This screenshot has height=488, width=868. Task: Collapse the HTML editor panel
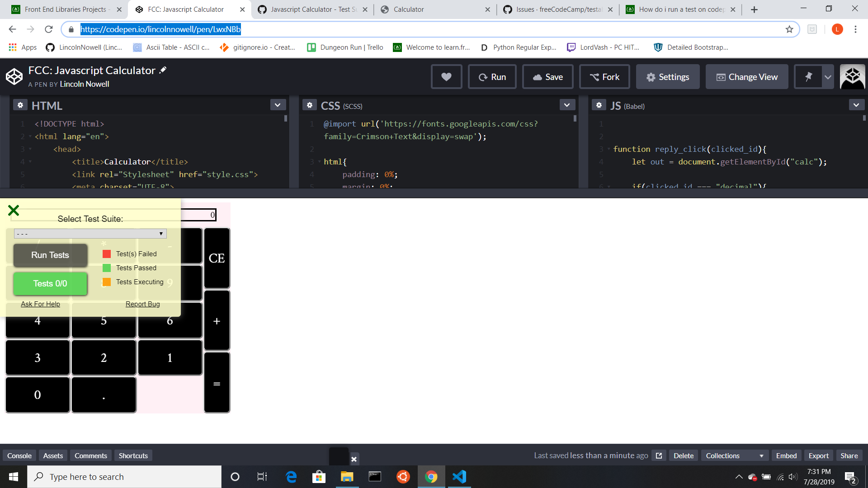click(x=278, y=104)
